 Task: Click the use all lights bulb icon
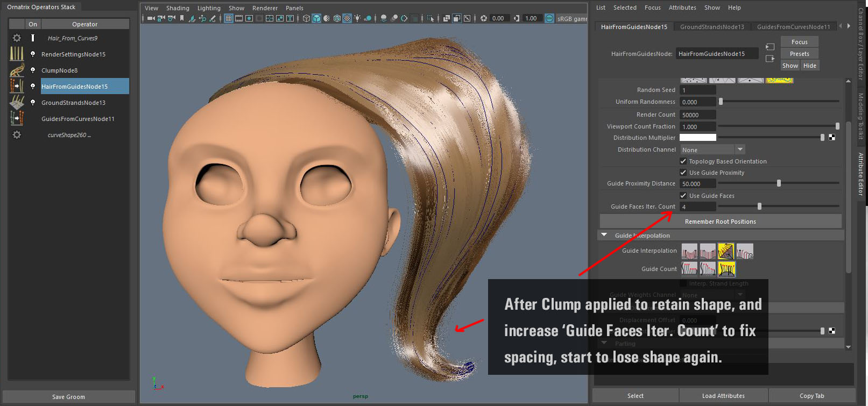tap(357, 18)
